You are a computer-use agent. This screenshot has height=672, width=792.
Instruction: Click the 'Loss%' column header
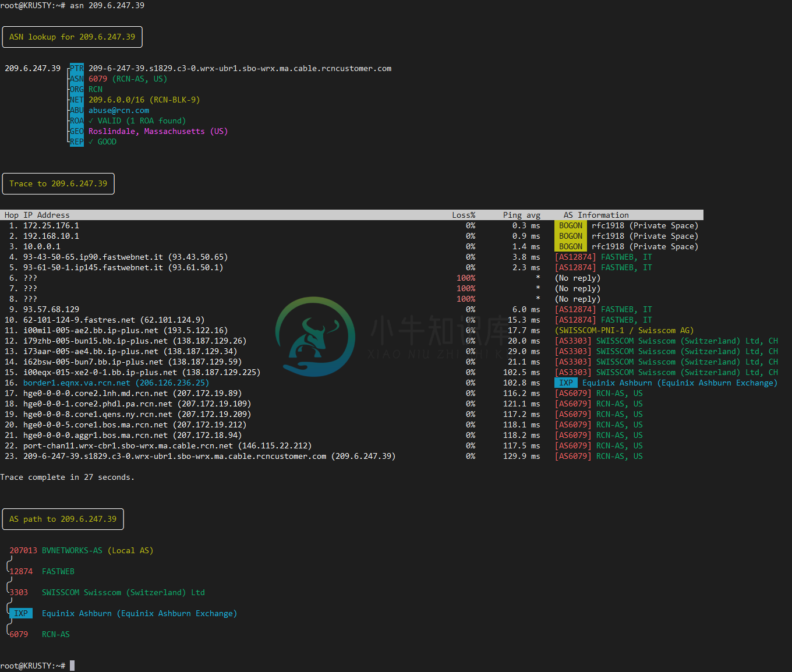(x=464, y=215)
